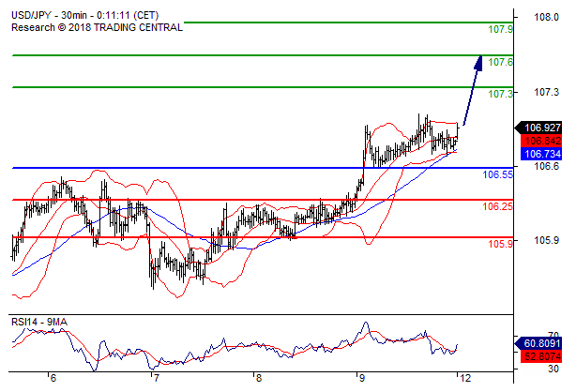Screen dimensions: 576x392
Task: Click the red 52.8074 RSI average tag
Action: pos(541,356)
